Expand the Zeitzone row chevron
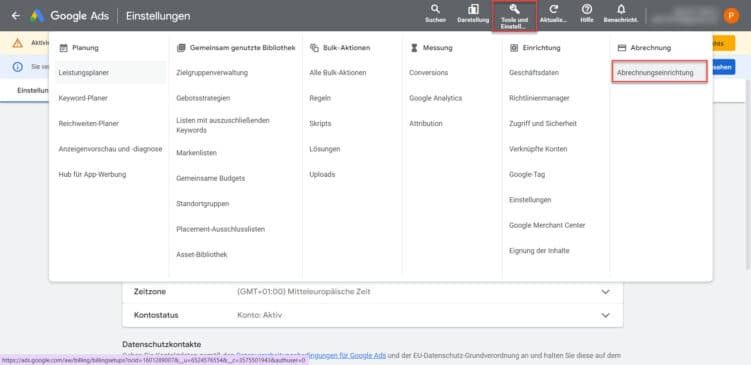This screenshot has height=365, width=751. (605, 292)
